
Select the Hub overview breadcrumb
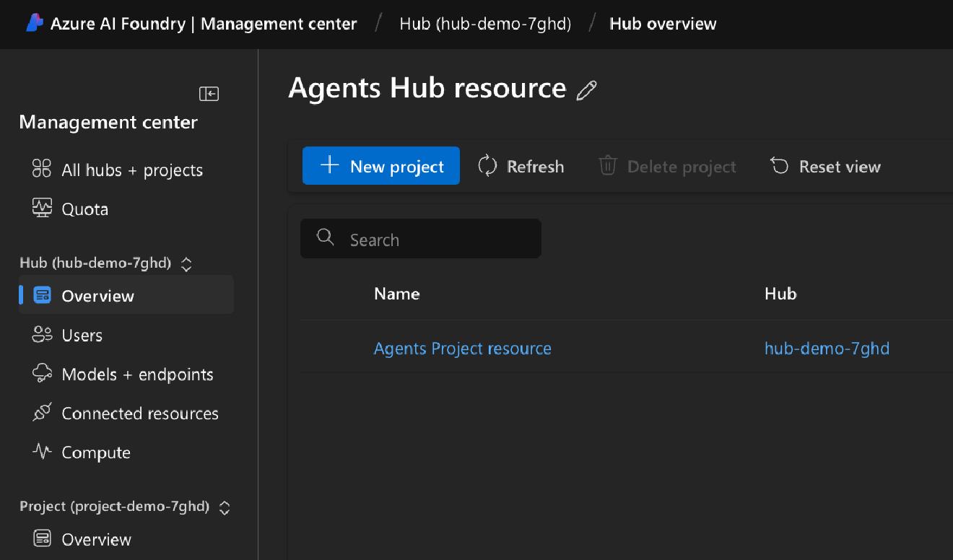(662, 23)
